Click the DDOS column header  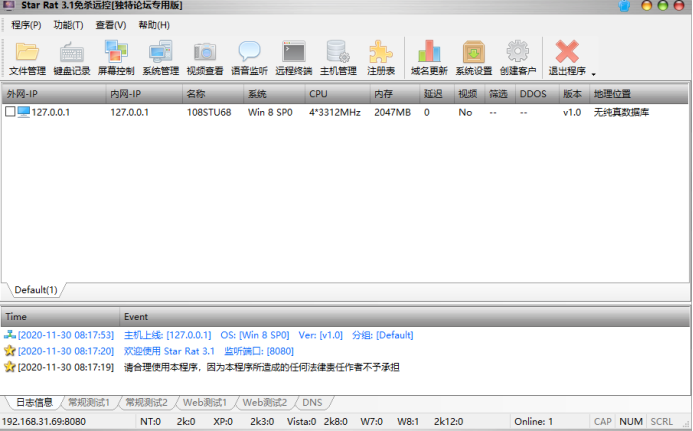click(537, 94)
